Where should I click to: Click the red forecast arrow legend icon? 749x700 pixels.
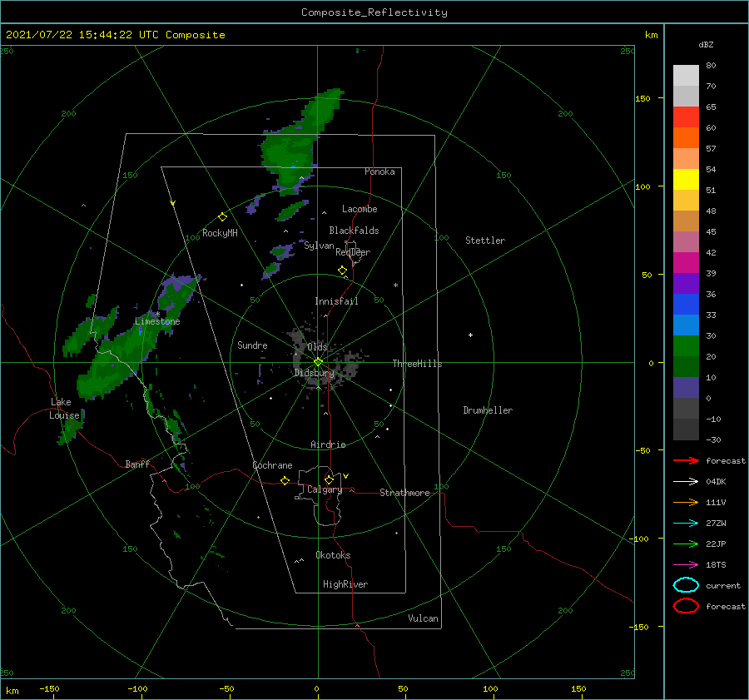tap(686, 460)
